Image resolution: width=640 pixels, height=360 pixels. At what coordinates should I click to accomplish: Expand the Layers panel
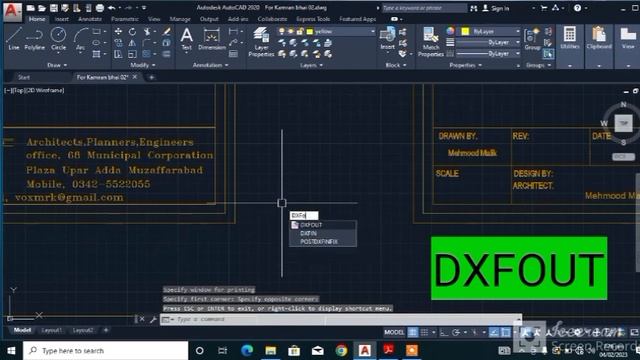[x=311, y=65]
